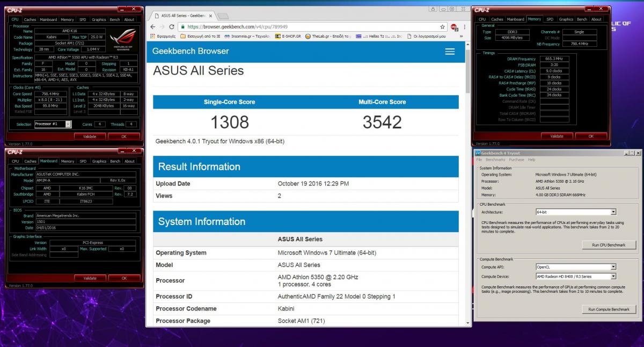
Task: Click the browser forward arrow
Action: (163, 26)
